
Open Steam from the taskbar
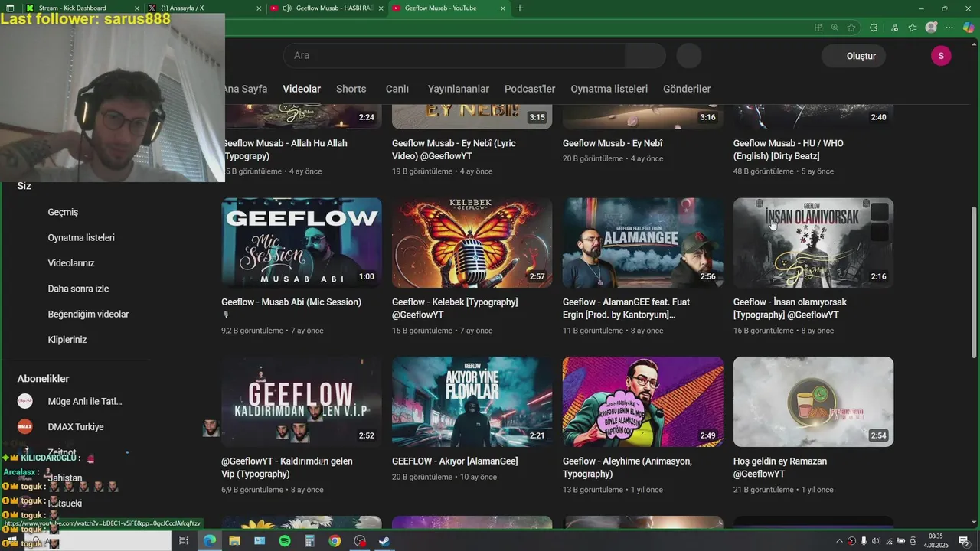[384, 541]
